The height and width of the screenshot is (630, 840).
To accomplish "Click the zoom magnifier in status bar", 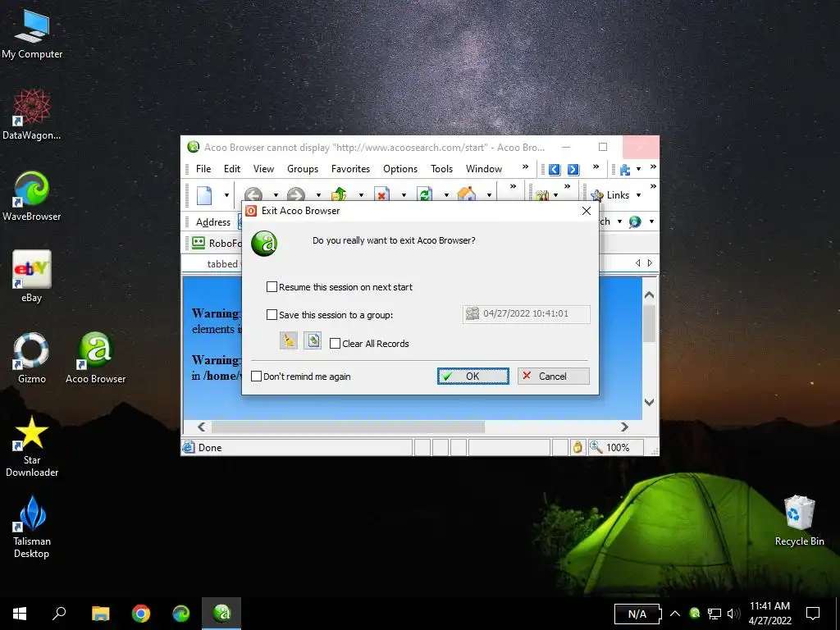I will (x=596, y=447).
